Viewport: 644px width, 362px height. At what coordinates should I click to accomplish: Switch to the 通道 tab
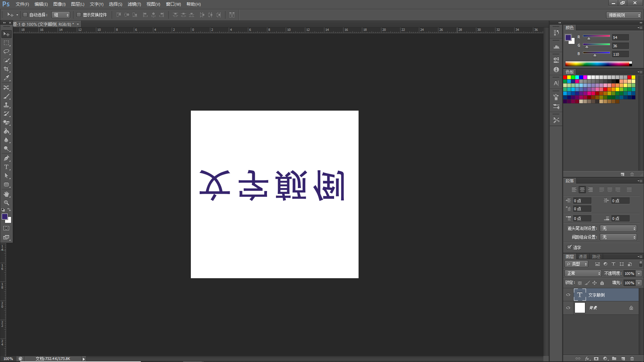point(583,256)
